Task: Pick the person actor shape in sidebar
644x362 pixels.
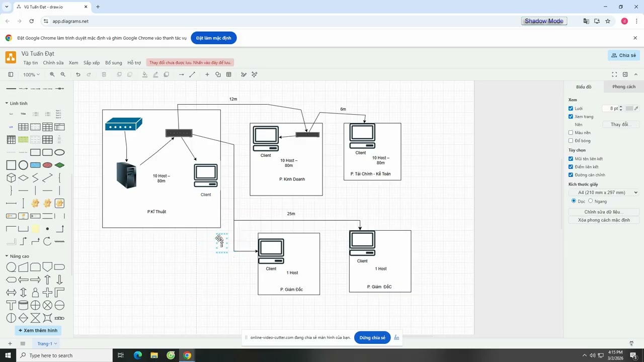Action: pos(35,292)
